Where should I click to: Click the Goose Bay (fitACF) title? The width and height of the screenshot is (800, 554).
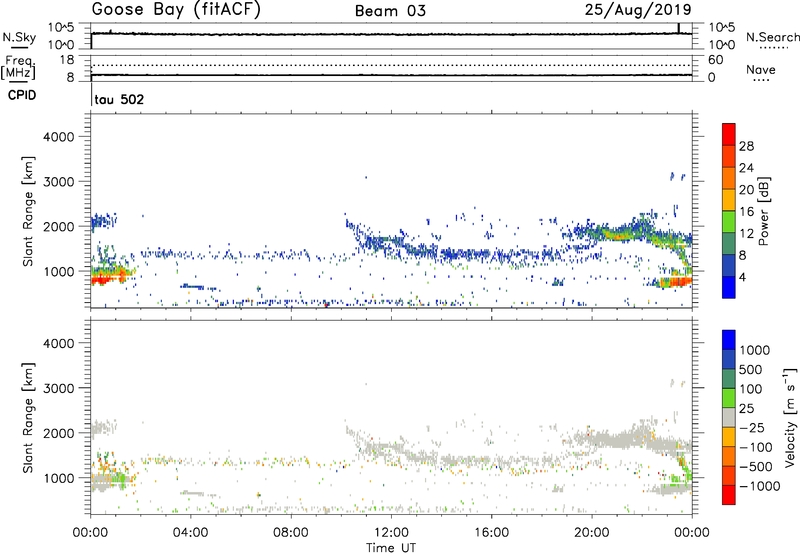click(x=176, y=10)
